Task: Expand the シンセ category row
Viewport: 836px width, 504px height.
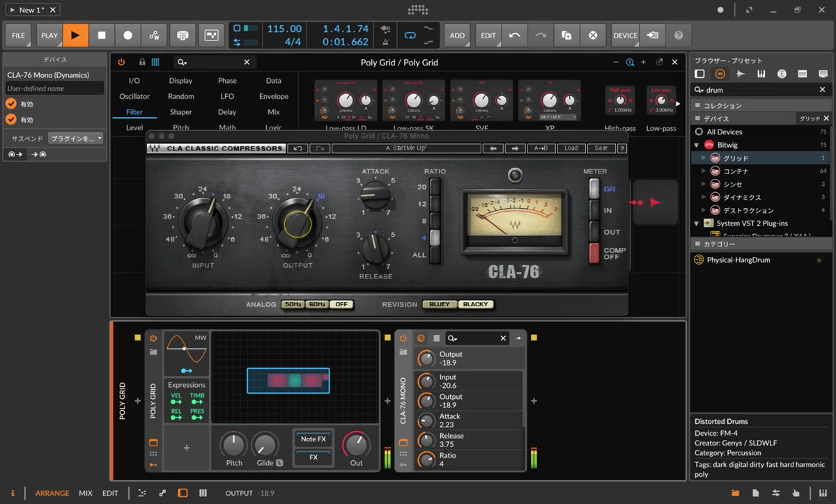Action: (704, 184)
